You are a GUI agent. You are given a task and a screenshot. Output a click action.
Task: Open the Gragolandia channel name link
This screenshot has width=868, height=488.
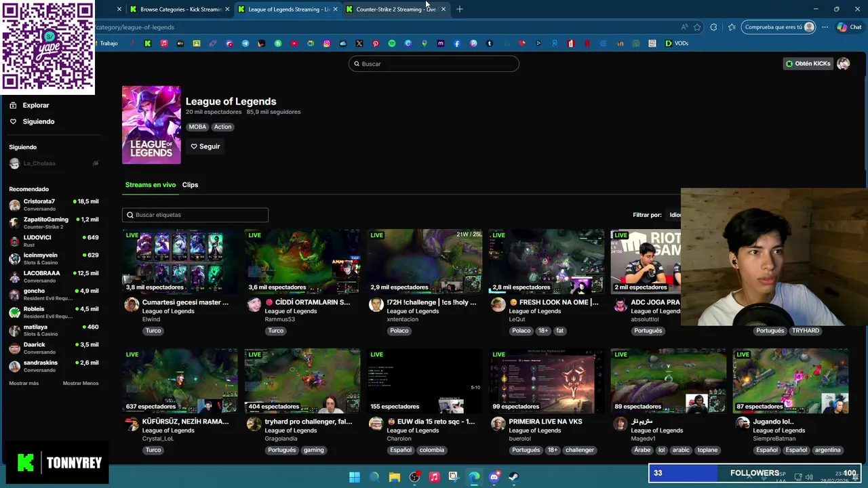[x=281, y=439]
